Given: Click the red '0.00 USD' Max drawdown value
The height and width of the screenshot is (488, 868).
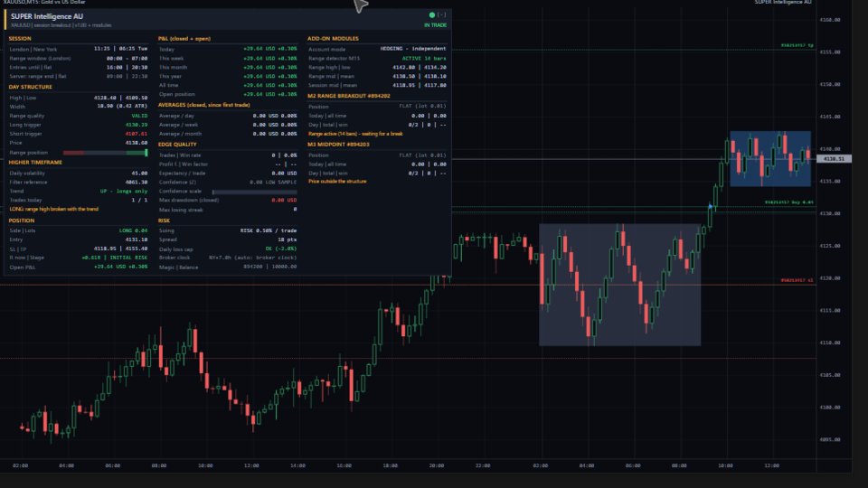Looking at the screenshot, I should click(x=284, y=201).
